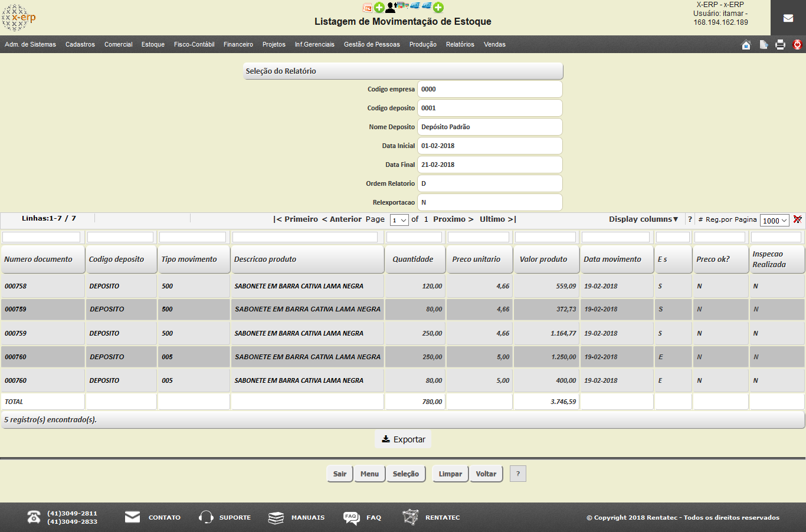The image size is (806, 532).
Task: Open the Fisco-Contábil menu
Action: (194, 44)
